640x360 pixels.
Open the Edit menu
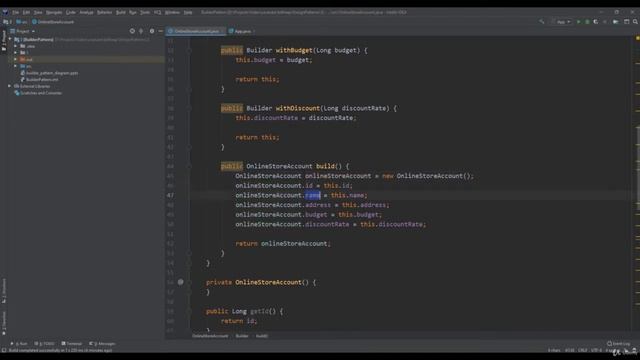[x=26, y=12]
